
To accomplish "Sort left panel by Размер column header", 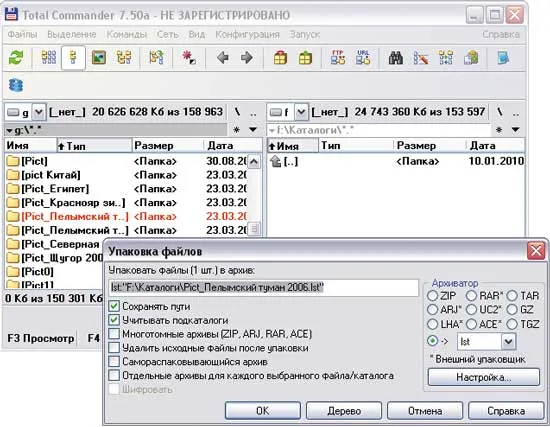I will (167, 145).
